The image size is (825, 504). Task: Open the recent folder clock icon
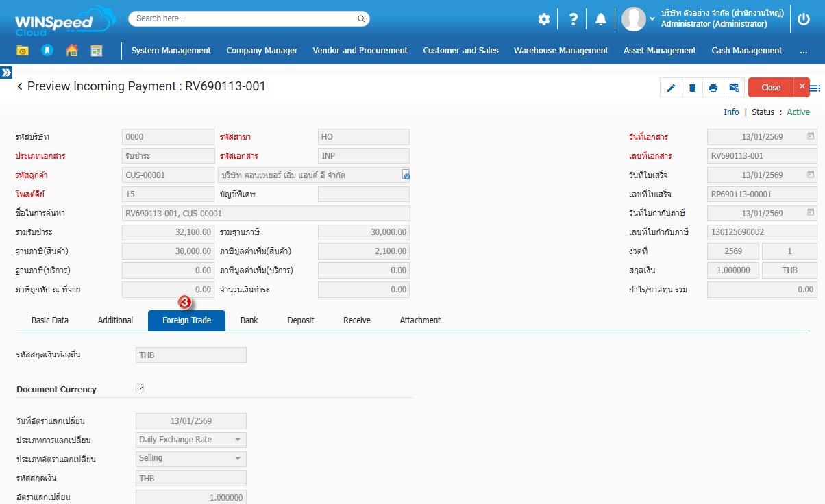[23, 50]
